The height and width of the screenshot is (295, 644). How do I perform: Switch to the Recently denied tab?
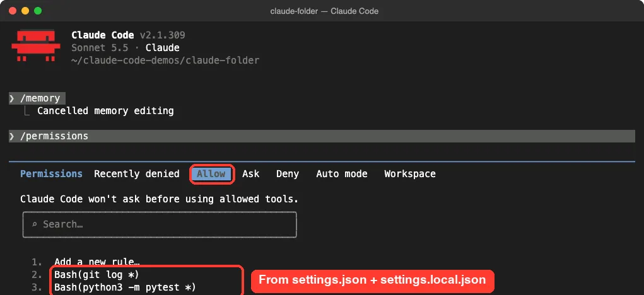[136, 174]
